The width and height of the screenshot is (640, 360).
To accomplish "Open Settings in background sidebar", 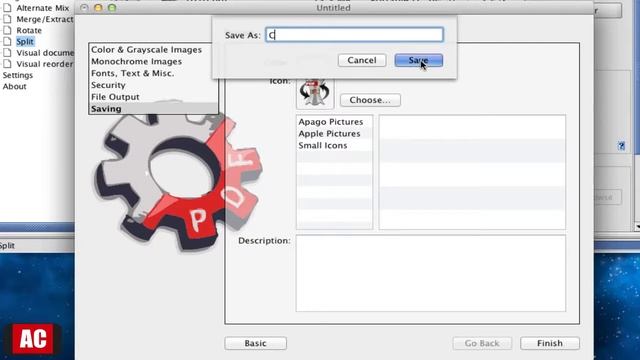I will [x=18, y=76].
